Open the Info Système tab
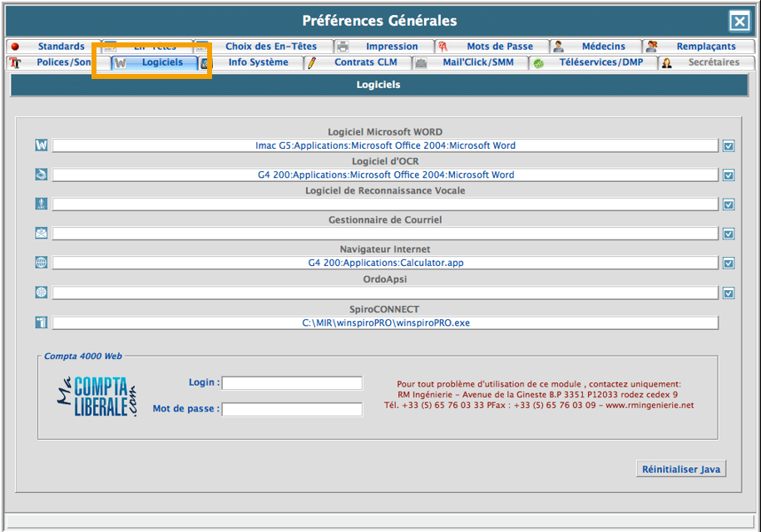The image size is (761, 532). [258, 62]
